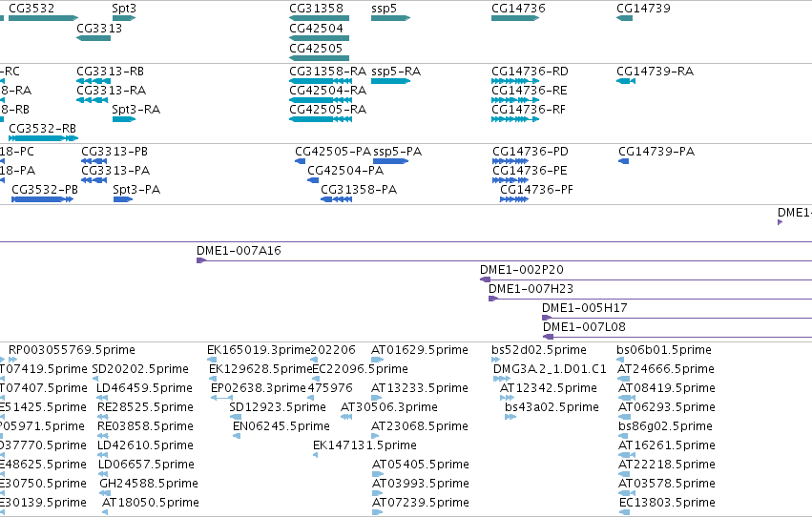Click EST AT01629.5prime
Screen dimensions: 812x517
(x=378, y=360)
